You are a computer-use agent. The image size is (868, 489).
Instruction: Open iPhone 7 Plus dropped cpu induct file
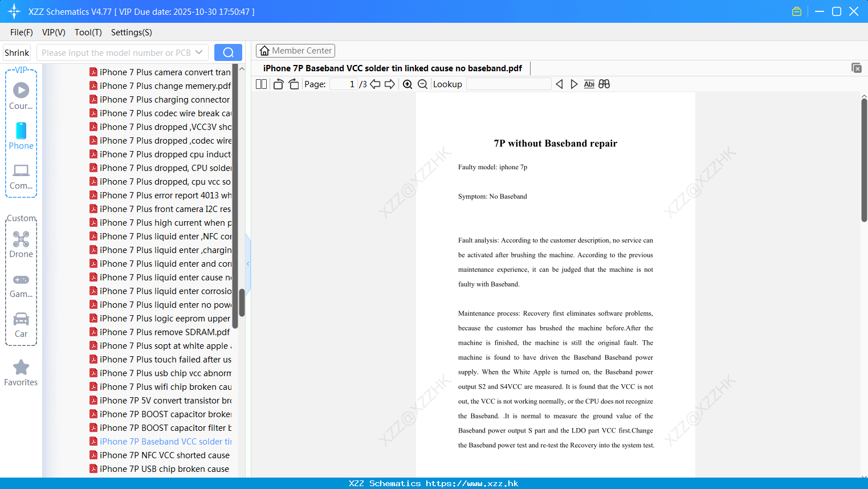(160, 154)
